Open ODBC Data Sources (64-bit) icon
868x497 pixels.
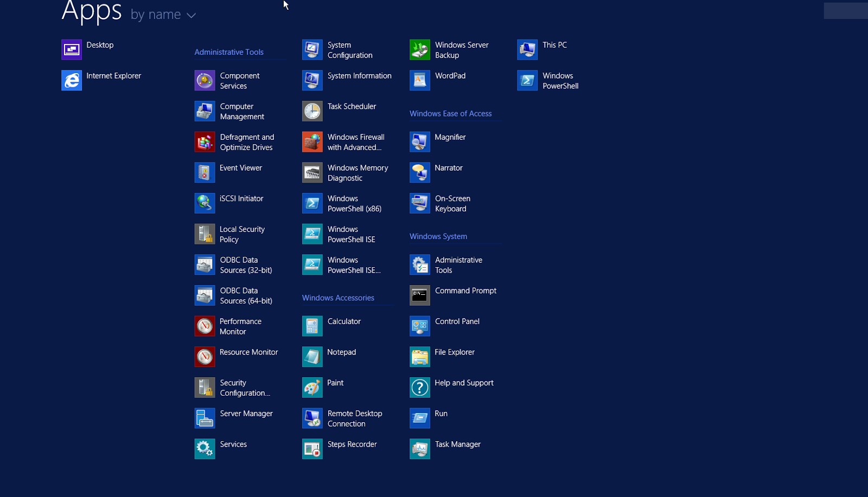(205, 296)
